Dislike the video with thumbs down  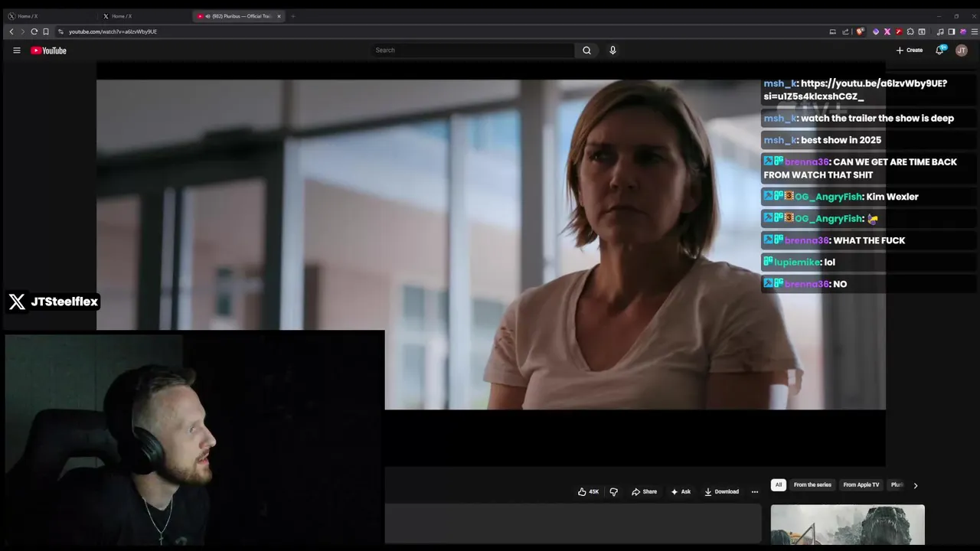click(613, 491)
